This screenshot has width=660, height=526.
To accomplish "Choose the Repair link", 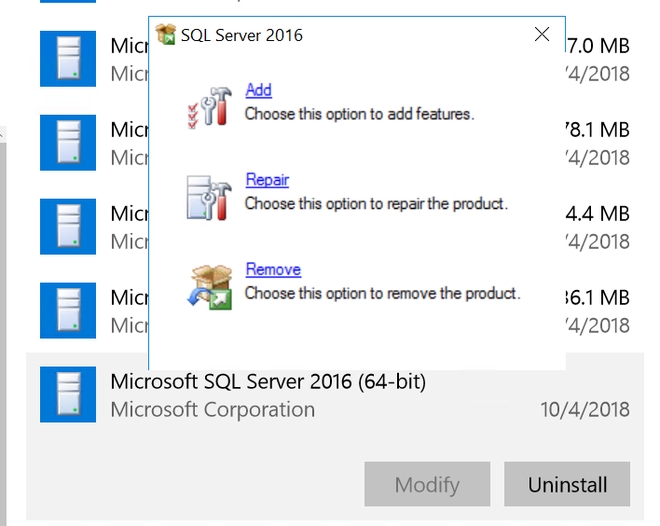I will [x=267, y=180].
